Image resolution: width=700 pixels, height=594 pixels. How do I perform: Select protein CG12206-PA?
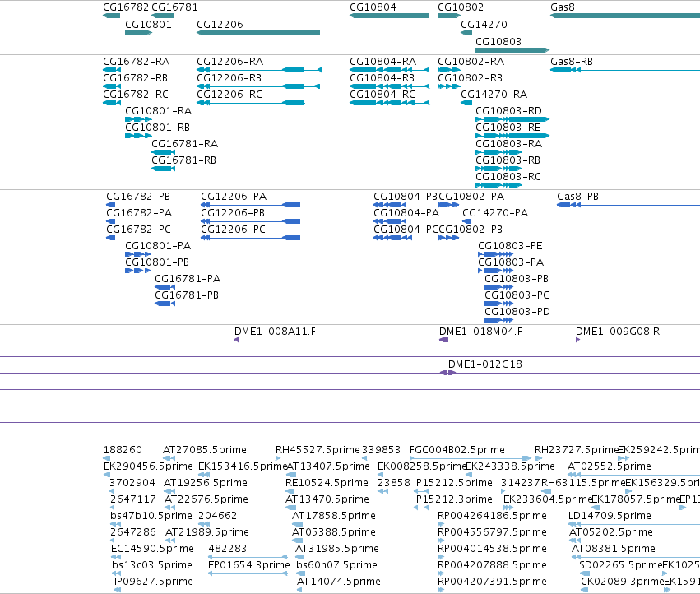[x=234, y=196]
